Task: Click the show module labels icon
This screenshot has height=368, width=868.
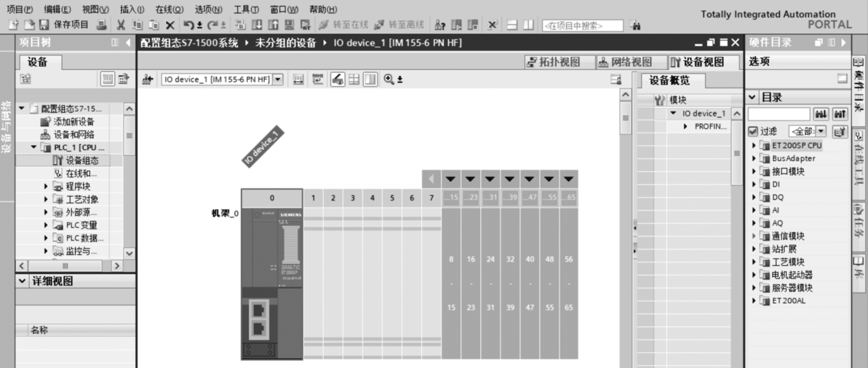Action: pyautogui.click(x=298, y=79)
